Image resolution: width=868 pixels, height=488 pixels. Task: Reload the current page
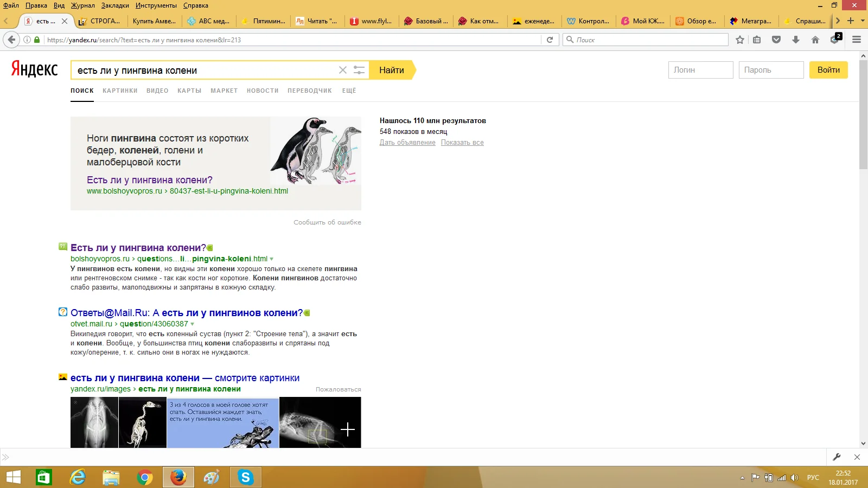pyautogui.click(x=550, y=40)
